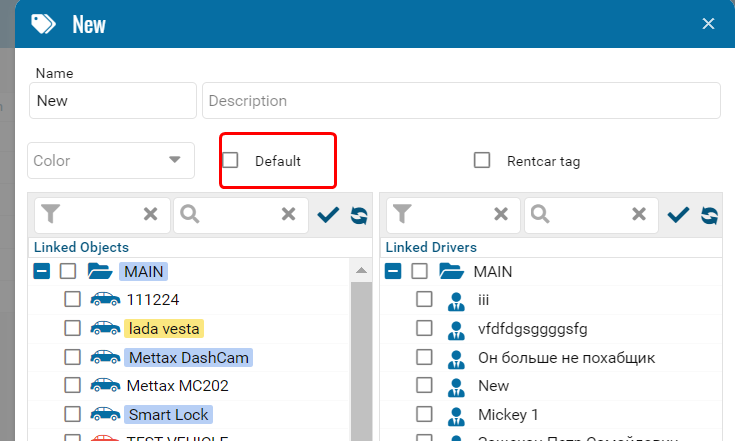Select driver vfdfdgsggggsfg in the list
The height and width of the screenshot is (441, 735).
532,328
